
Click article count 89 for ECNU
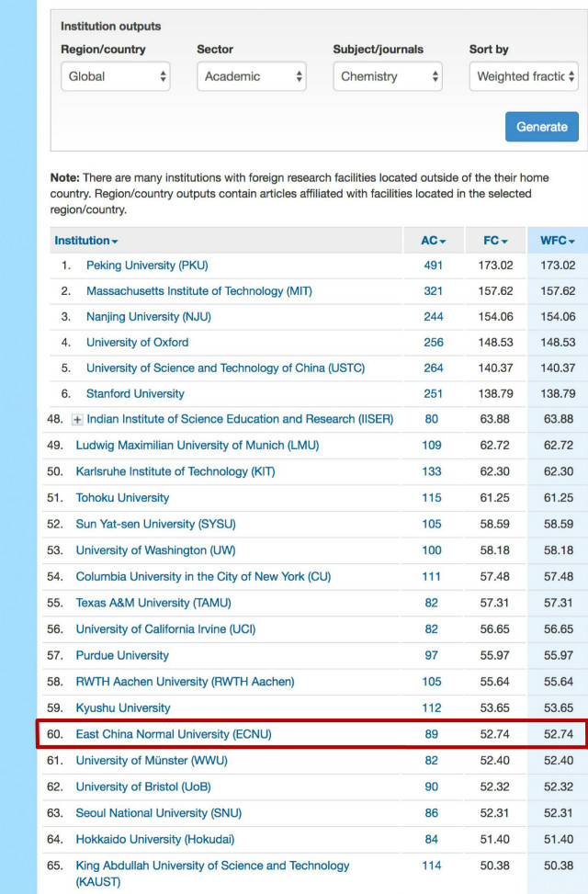point(432,734)
